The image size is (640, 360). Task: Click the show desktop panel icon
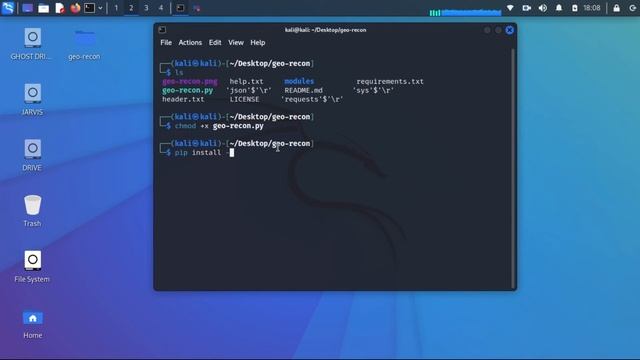[x=27, y=8]
